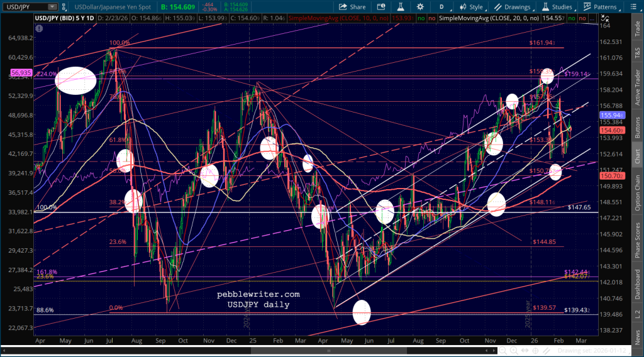Click the second no toggle of 10-period SMA
644x357 pixels.
coord(431,18)
